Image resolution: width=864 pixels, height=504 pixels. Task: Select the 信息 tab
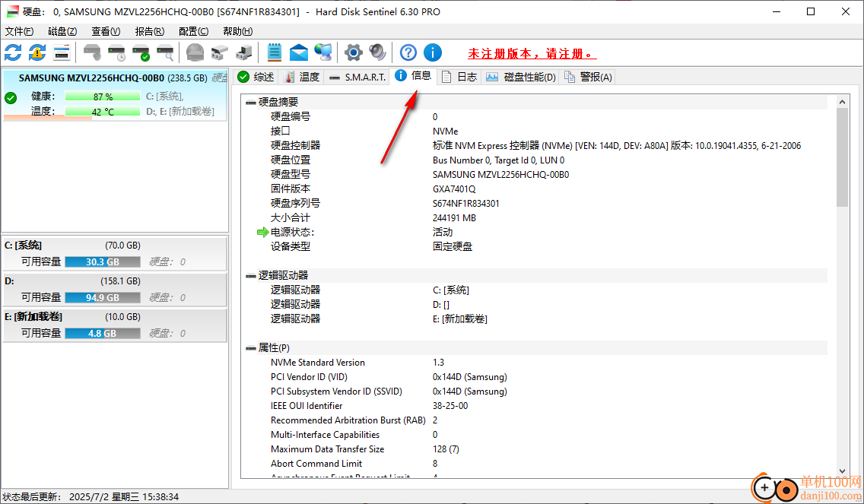[413, 76]
